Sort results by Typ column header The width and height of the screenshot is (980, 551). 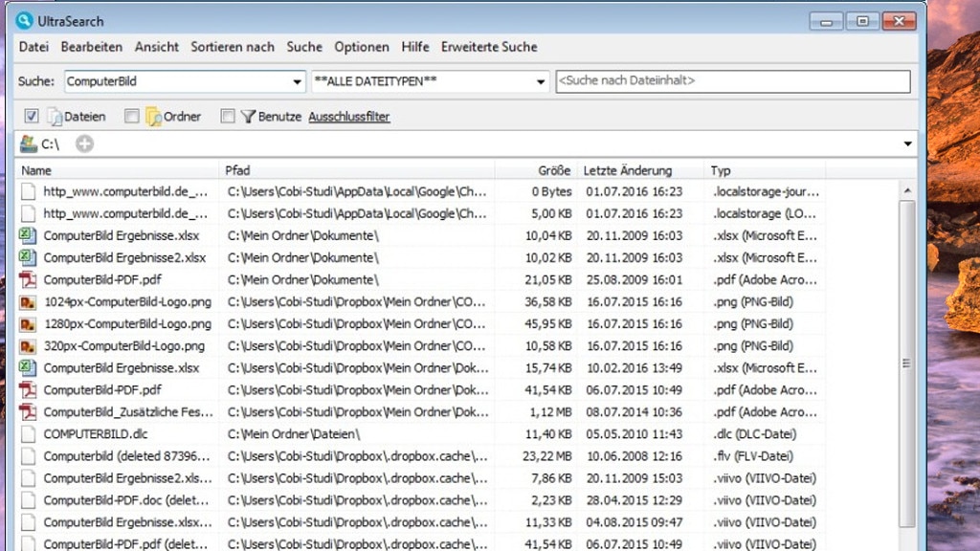coord(765,170)
